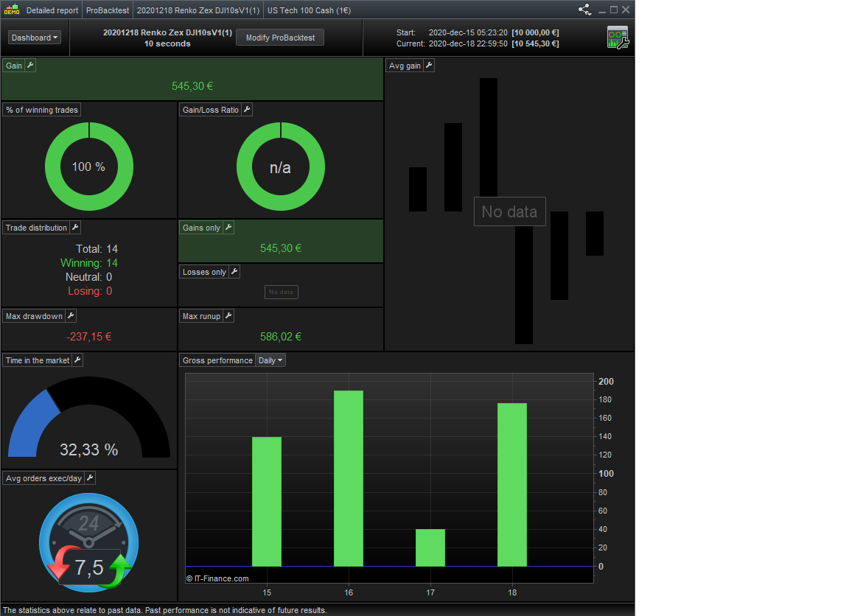
Task: Click the No data label in Avg gain
Action: click(x=509, y=211)
